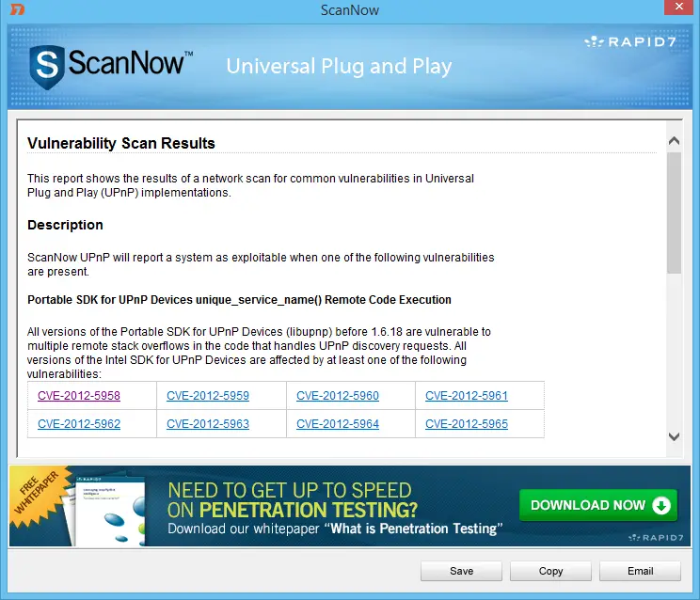Open the CVE-2012-5965 link
The width and height of the screenshot is (700, 600).
(x=467, y=424)
